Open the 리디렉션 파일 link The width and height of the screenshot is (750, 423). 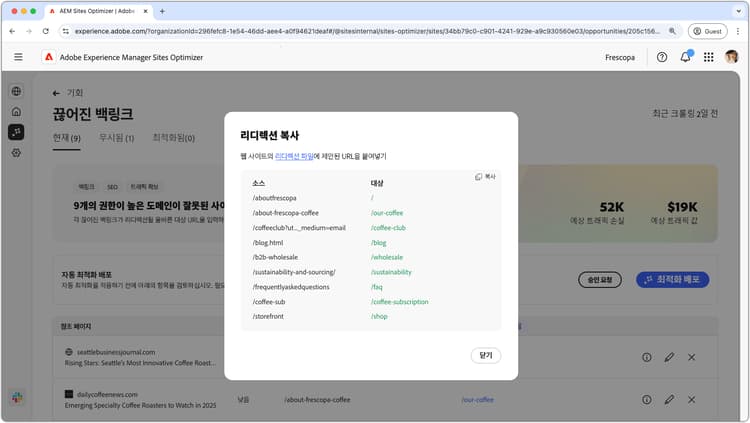point(294,156)
